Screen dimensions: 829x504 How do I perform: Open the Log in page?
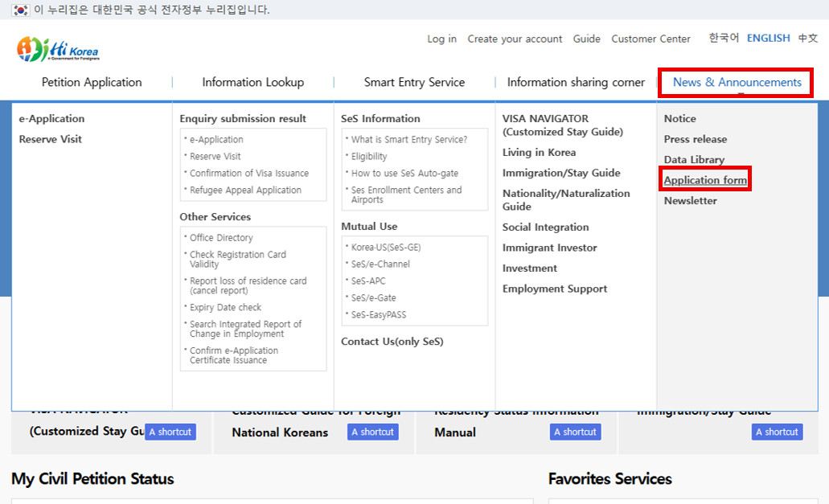click(x=441, y=39)
